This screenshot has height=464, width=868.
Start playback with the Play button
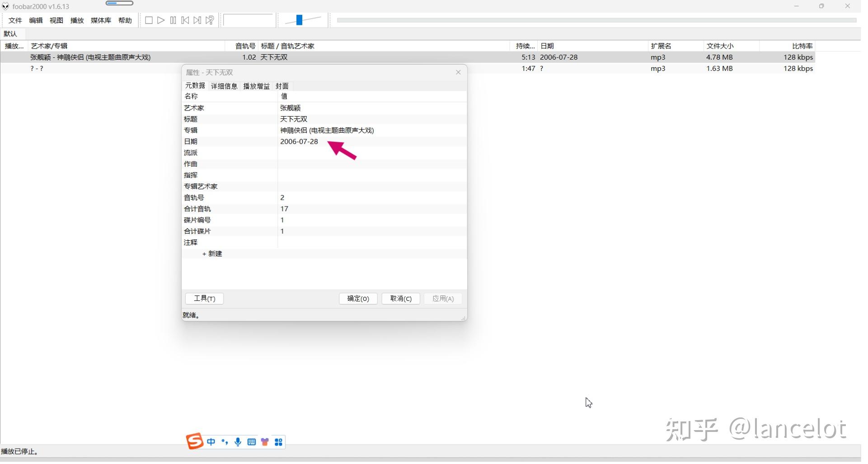point(161,20)
